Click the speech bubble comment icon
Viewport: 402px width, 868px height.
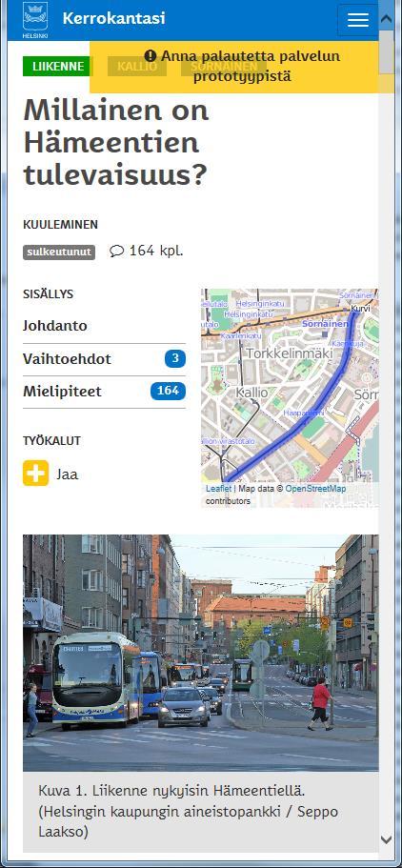click(116, 252)
